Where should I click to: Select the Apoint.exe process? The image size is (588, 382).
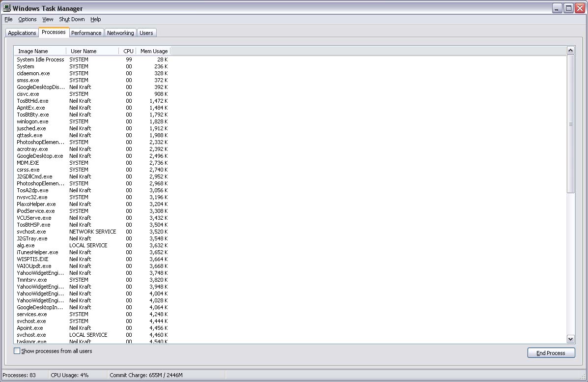(x=92, y=328)
